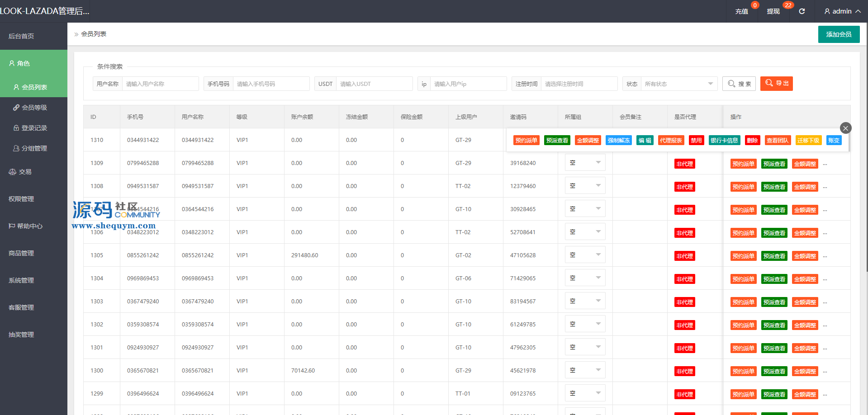Image resolution: width=868 pixels, height=415 pixels.
Task: Click 金额调整 in the actions popup
Action: pos(588,140)
